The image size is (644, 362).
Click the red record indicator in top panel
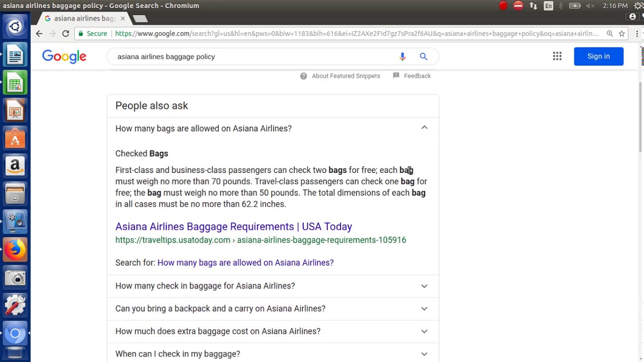(x=503, y=6)
